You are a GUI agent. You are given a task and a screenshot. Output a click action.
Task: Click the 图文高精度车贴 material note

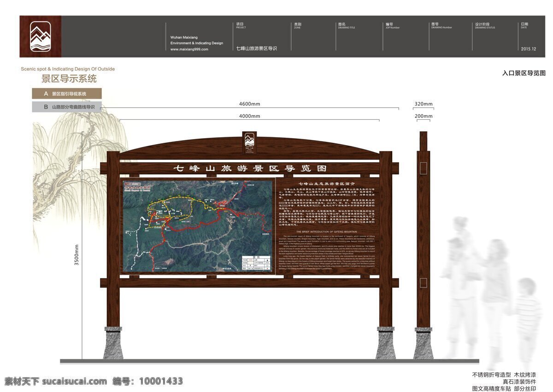click(491, 388)
